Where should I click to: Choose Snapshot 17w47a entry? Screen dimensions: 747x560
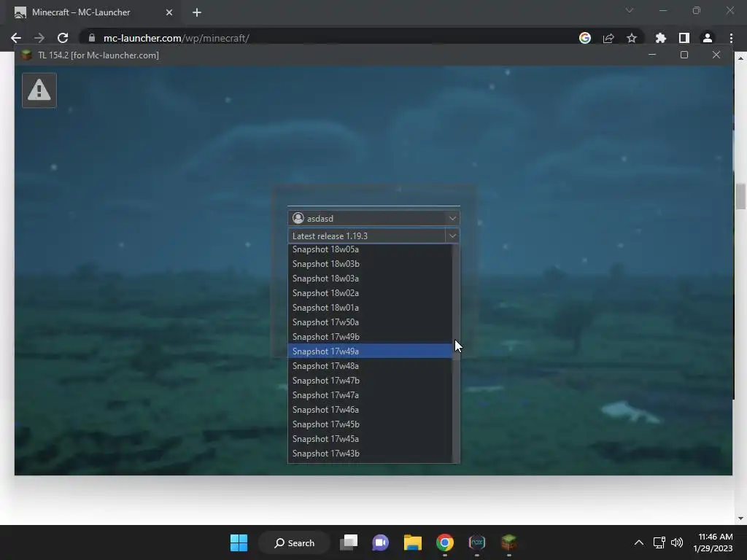click(x=370, y=394)
